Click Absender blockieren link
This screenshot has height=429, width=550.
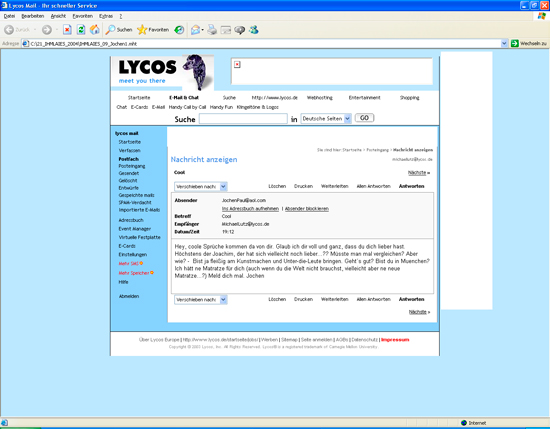[307, 209]
